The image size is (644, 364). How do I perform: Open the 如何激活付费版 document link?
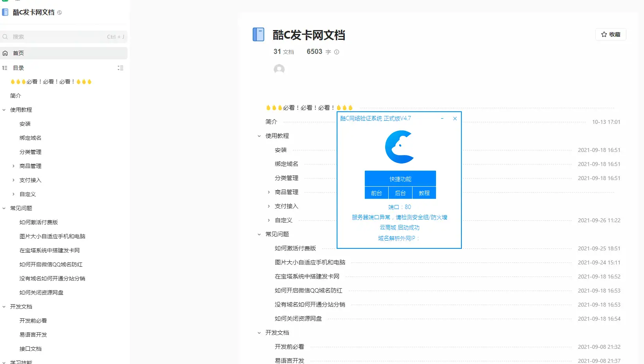pos(295,248)
